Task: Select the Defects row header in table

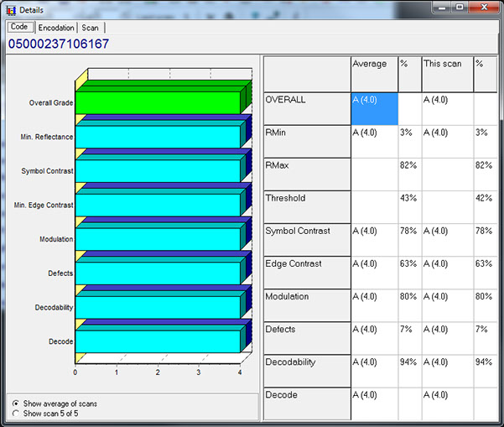Action: click(307, 338)
